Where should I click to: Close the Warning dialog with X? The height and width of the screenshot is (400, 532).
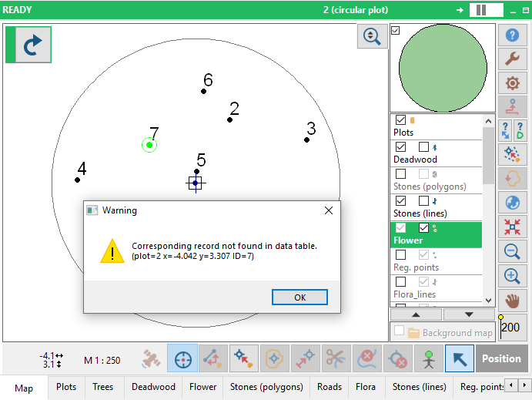[x=329, y=210]
